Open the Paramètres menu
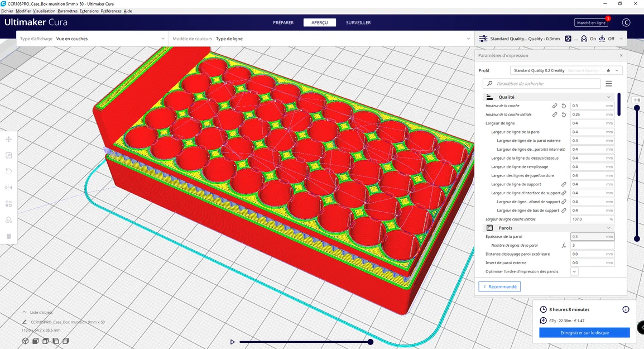This screenshot has width=644, height=349. (x=68, y=11)
